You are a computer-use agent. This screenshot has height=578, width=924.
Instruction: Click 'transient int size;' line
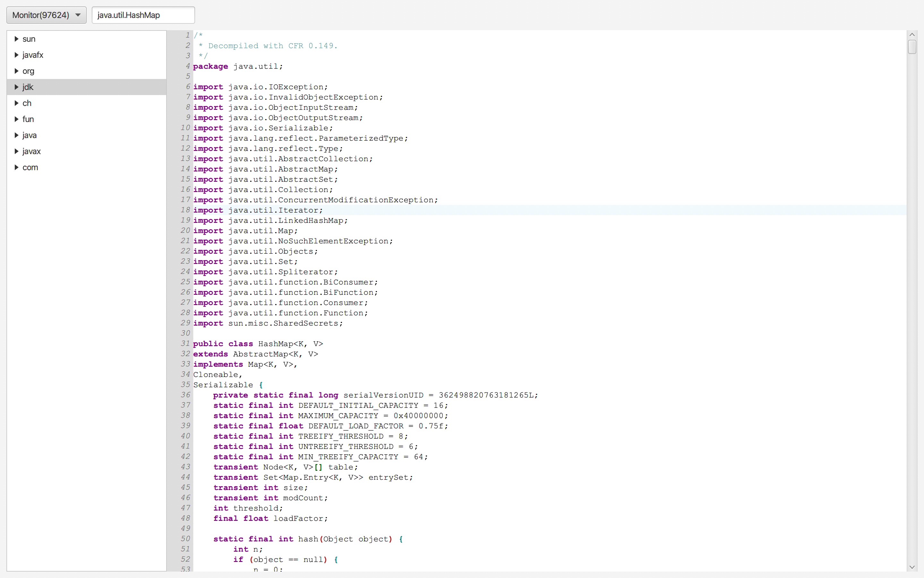pyautogui.click(x=261, y=488)
